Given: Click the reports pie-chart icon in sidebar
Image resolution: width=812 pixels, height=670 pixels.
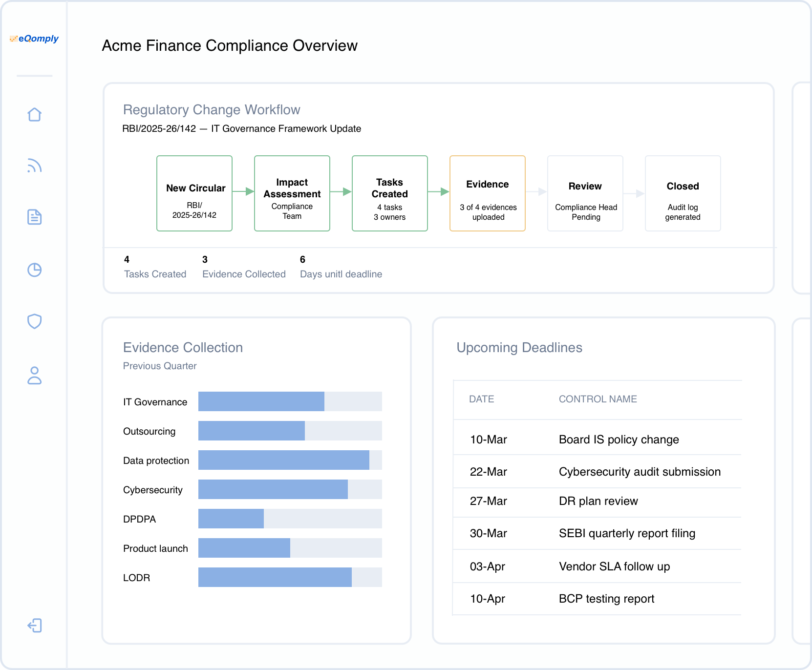Looking at the screenshot, I should click(35, 270).
